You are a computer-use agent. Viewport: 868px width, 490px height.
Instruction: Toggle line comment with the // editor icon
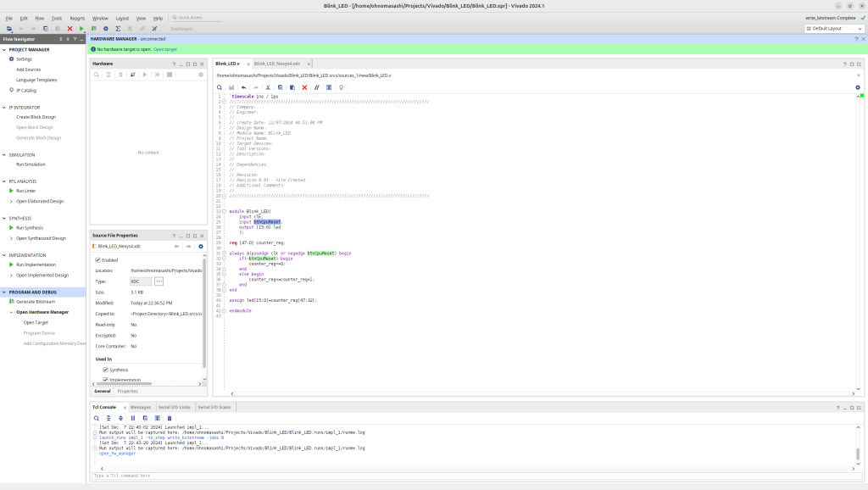click(x=317, y=87)
